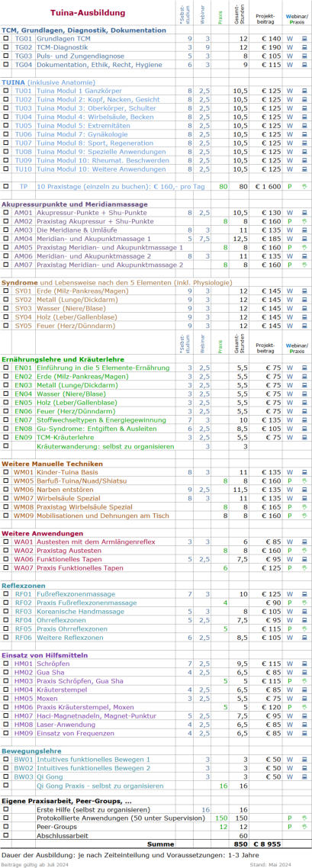The height and width of the screenshot is (868, 312).
Task: Check the box for RF04 Ohrreflexzonen
Action: click(6, 620)
